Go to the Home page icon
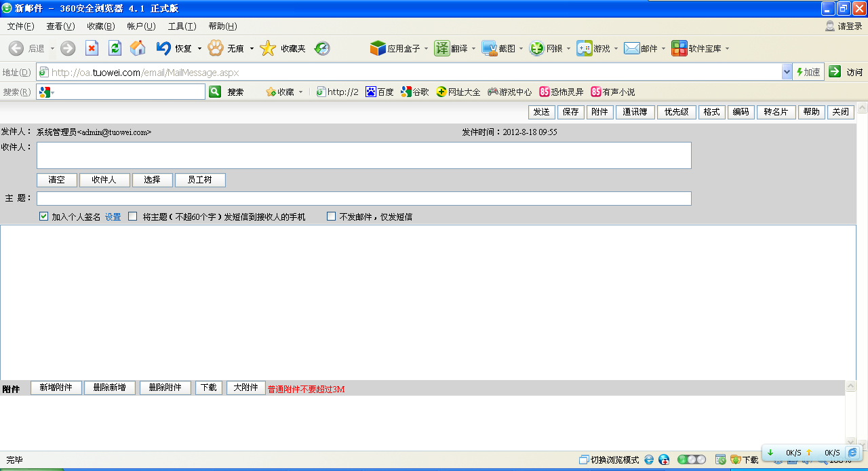The height and width of the screenshot is (471, 868). click(x=138, y=48)
